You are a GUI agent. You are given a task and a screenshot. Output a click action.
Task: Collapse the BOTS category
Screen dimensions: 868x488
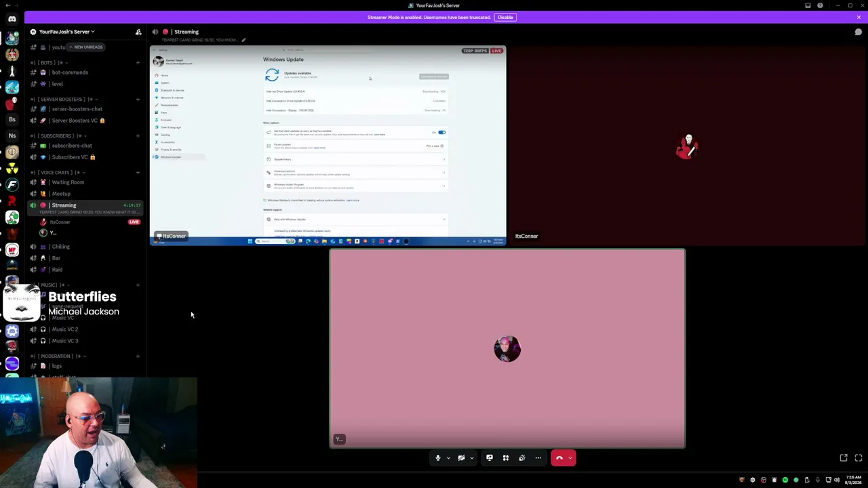pos(49,62)
